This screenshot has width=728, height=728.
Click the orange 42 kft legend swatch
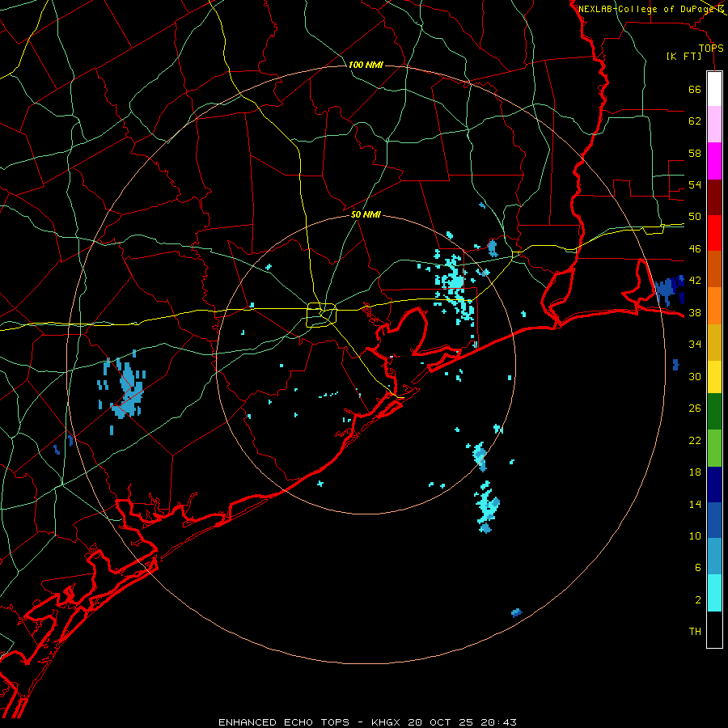[x=714, y=305]
